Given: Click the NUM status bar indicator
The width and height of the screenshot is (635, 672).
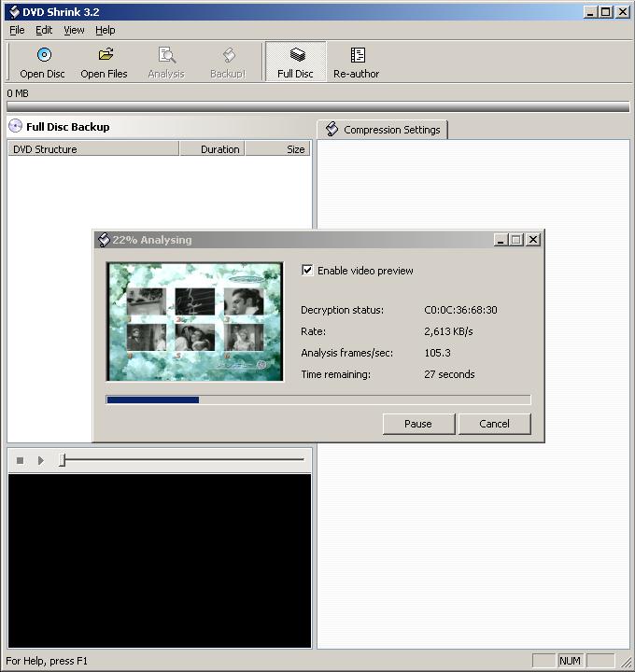Looking at the screenshot, I should [570, 661].
